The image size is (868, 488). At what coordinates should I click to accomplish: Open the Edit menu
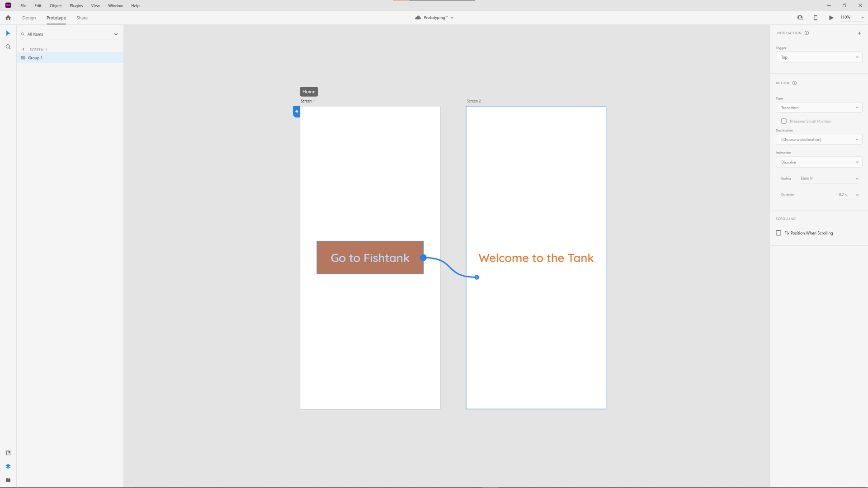(x=38, y=6)
